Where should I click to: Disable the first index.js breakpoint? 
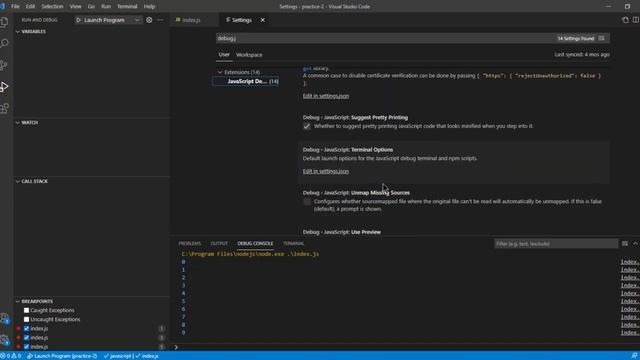(27, 329)
